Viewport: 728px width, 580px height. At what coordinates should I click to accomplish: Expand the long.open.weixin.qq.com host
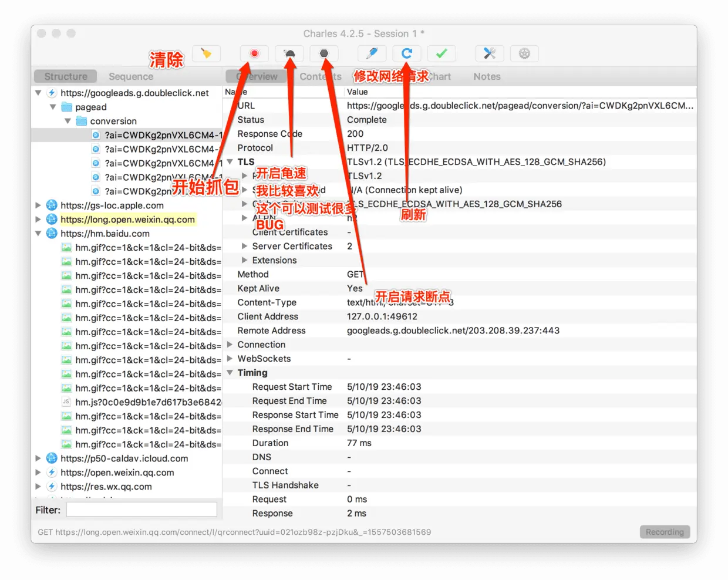(x=38, y=220)
